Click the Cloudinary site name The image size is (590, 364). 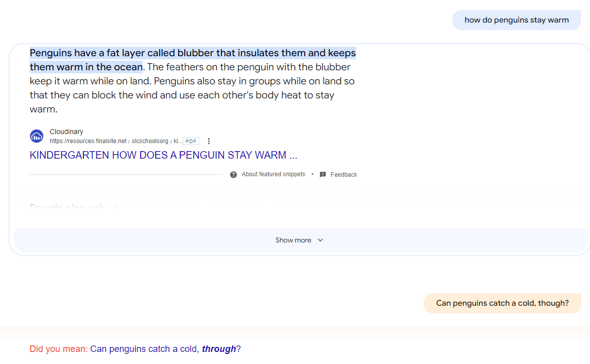click(x=66, y=132)
